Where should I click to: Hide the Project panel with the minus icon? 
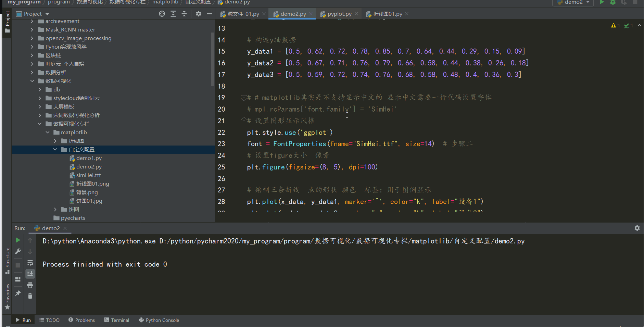(x=210, y=14)
